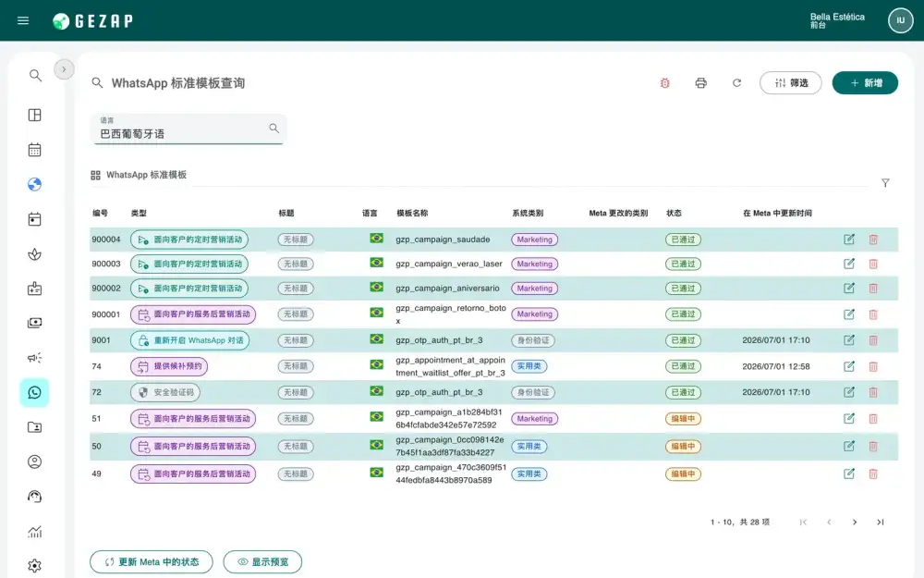Screen dimensions: 924x578
Task: Edit template 900002 gzp_campaign_aniversario
Action: 848,289
